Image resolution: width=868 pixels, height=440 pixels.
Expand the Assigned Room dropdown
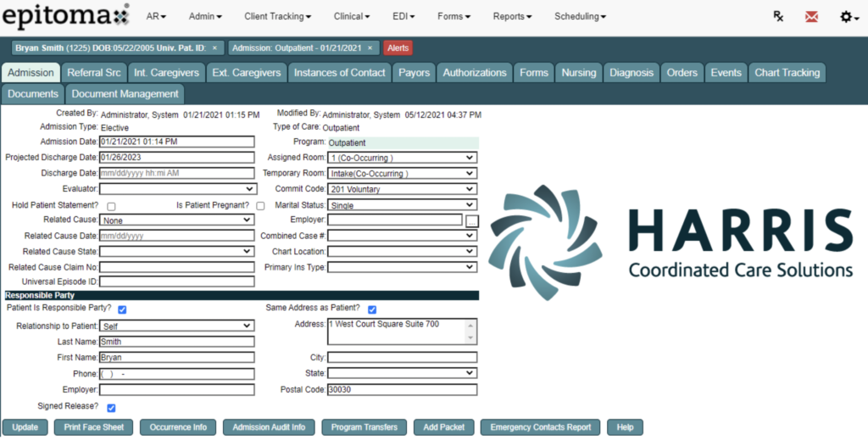403,158
